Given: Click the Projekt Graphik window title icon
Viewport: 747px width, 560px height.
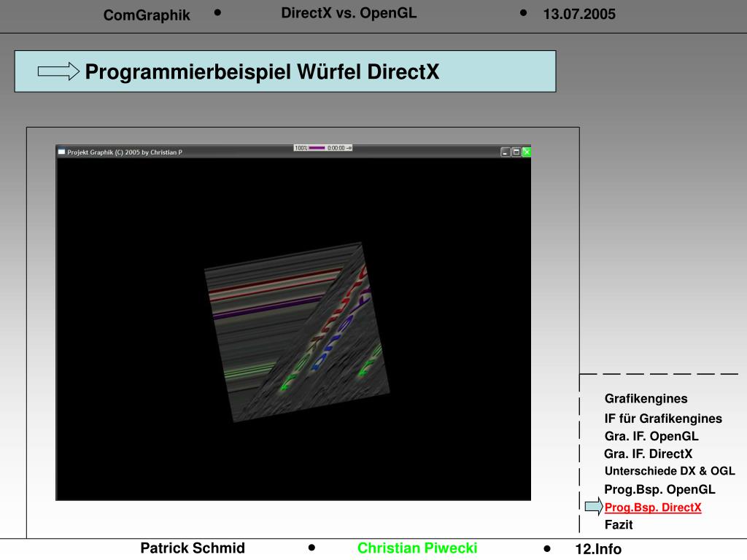Looking at the screenshot, I should point(61,152).
